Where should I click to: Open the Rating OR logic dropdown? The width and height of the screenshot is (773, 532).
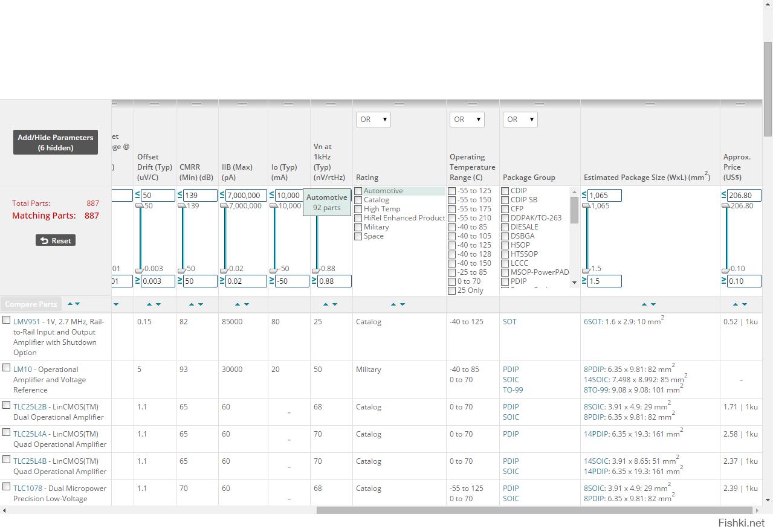(373, 120)
